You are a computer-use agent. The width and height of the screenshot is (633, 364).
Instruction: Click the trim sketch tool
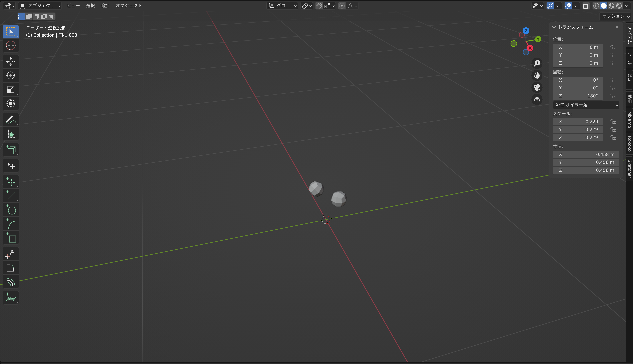(11, 254)
